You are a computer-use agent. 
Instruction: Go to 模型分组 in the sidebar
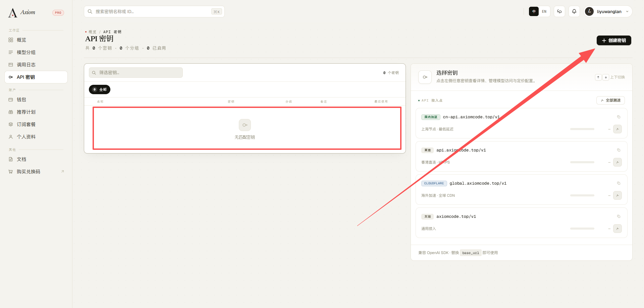tap(36, 52)
